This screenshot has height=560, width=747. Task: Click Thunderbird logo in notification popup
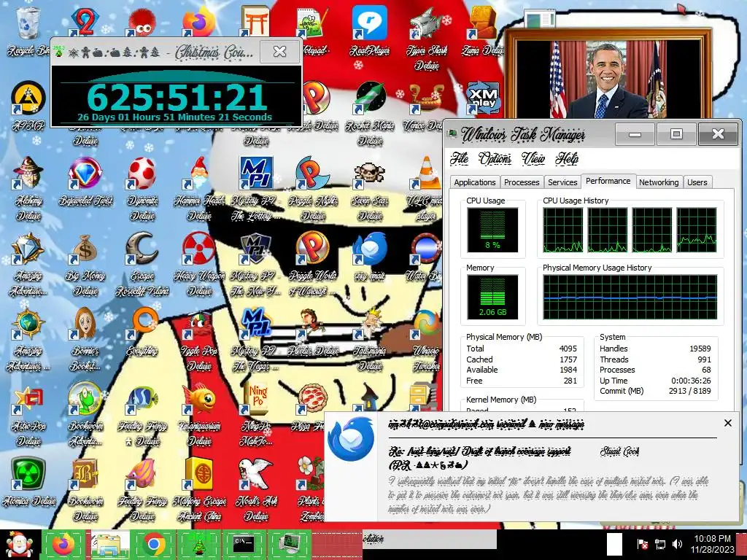351,439
